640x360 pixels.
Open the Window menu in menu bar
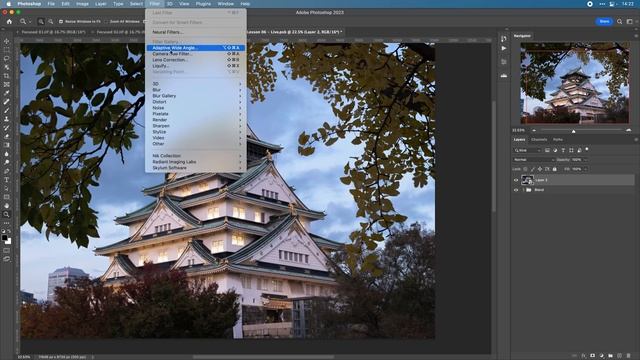pos(225,4)
